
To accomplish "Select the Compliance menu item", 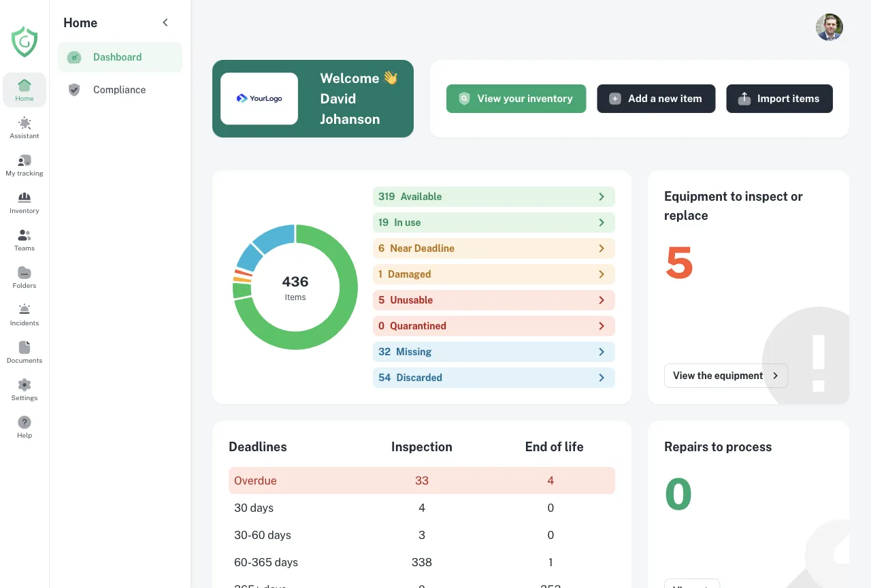I will [x=120, y=90].
